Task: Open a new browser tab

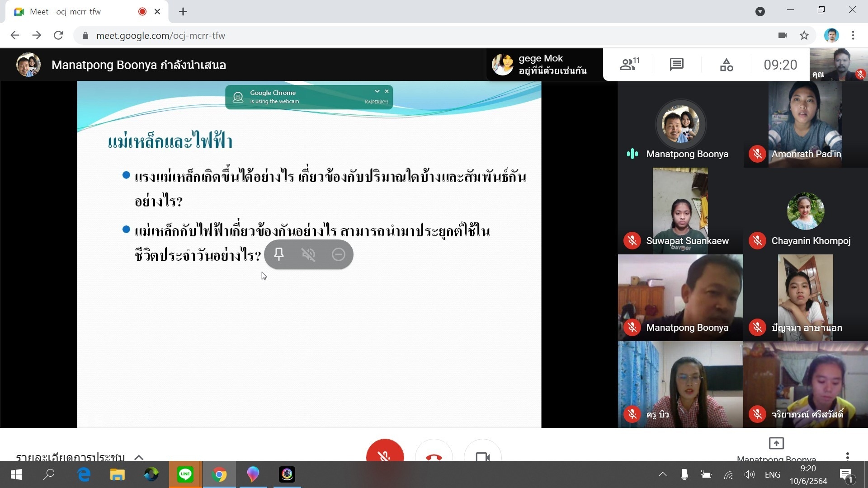Action: click(183, 12)
